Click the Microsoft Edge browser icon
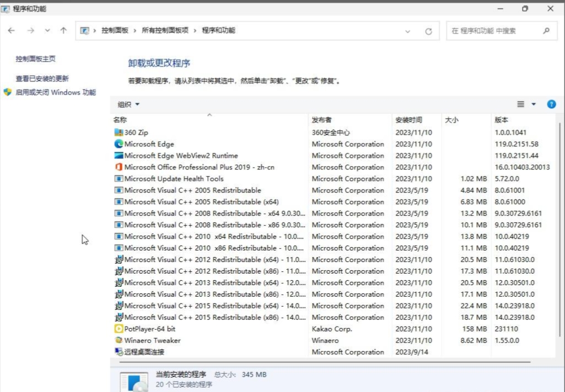The width and height of the screenshot is (565, 392). (119, 144)
